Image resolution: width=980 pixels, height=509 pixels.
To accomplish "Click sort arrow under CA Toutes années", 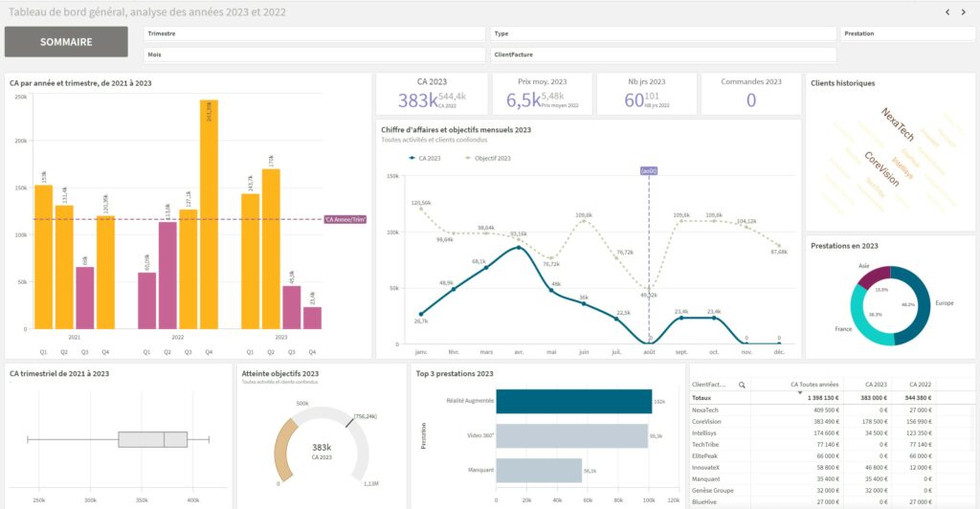I will 799,393.
